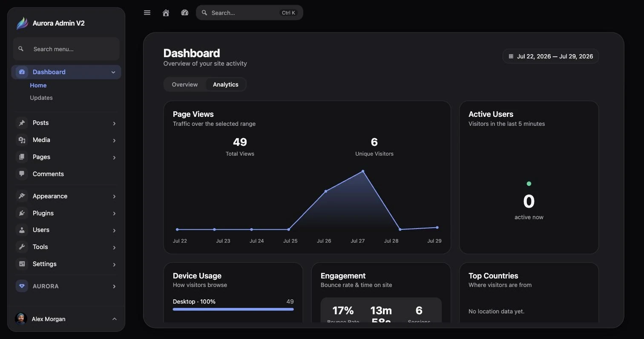
Task: Click the Aurora Admin V2 title
Action: click(59, 23)
